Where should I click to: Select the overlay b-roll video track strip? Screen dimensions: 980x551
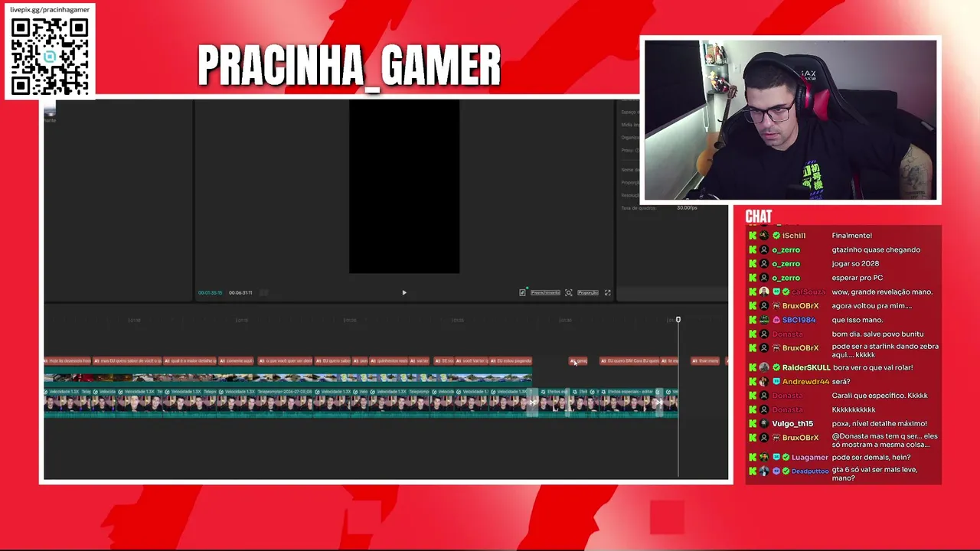click(288, 377)
